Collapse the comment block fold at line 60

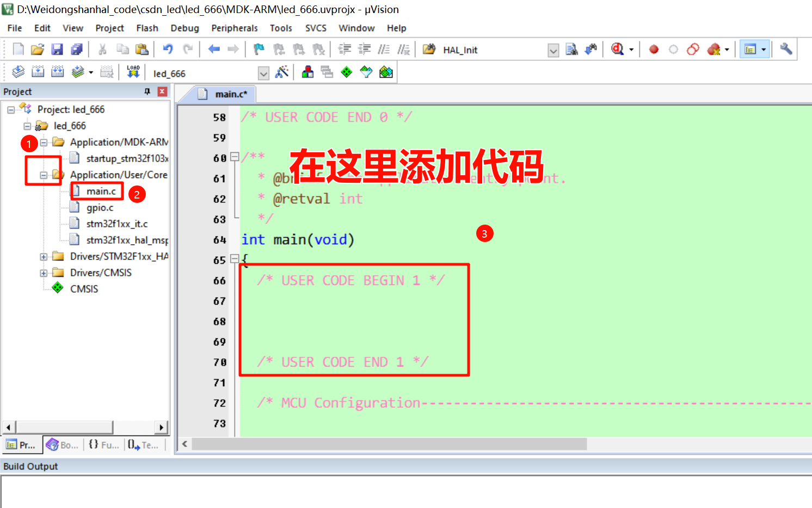tap(235, 157)
